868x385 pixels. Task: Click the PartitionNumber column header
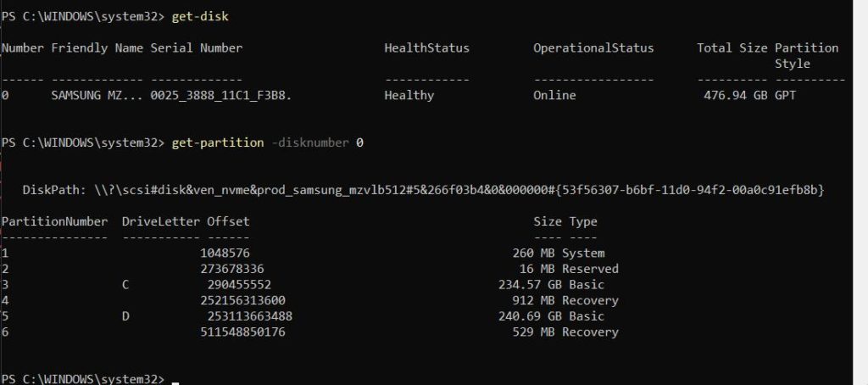click(x=54, y=221)
